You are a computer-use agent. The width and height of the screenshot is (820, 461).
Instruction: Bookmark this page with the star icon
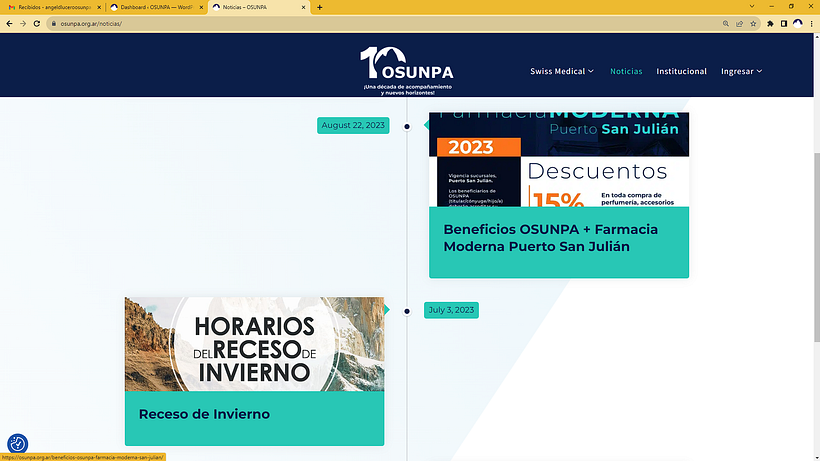pyautogui.click(x=753, y=24)
